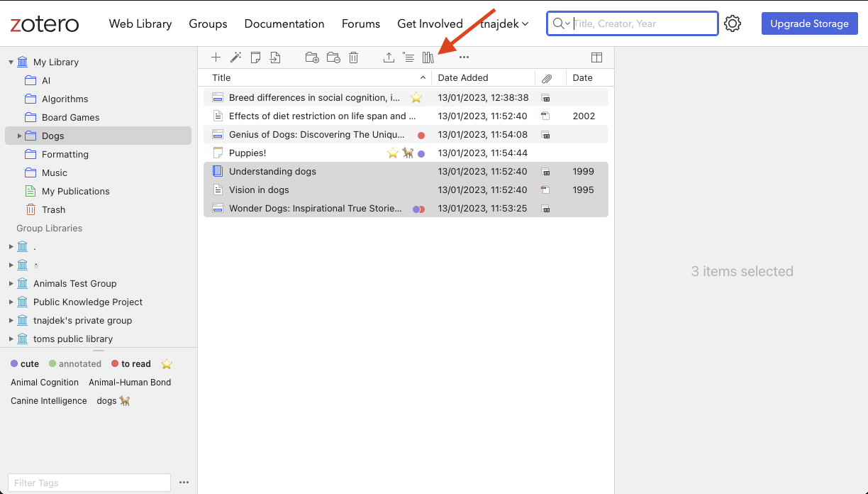
Task: Filter by the purple cute tag
Action: point(25,363)
